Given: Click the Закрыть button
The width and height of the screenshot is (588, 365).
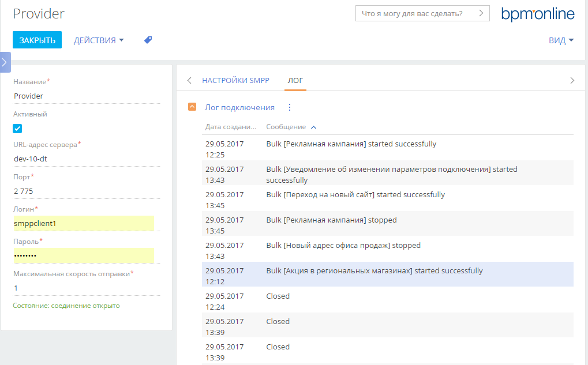Looking at the screenshot, I should click(x=37, y=40).
